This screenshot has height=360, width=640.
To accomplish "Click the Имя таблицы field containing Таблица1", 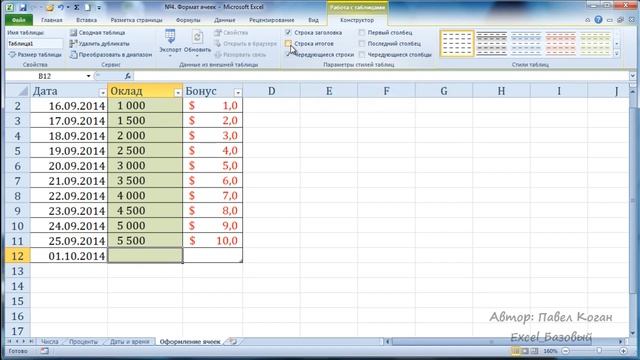I will [35, 43].
